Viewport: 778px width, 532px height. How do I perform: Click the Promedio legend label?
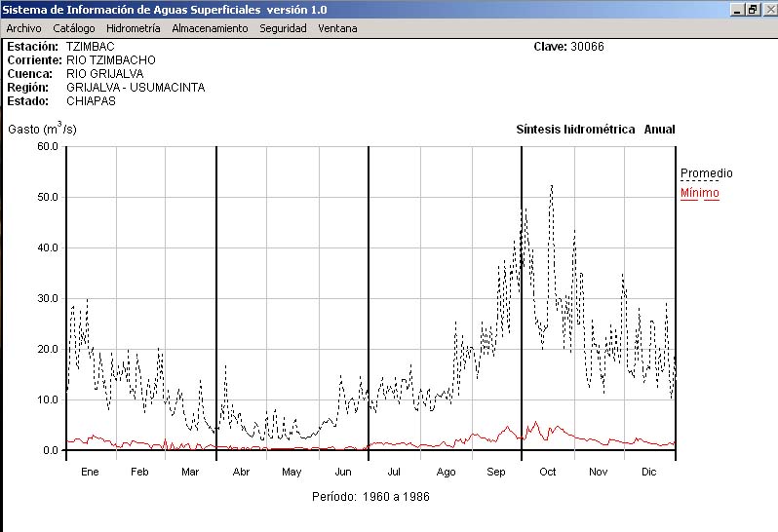(706, 173)
